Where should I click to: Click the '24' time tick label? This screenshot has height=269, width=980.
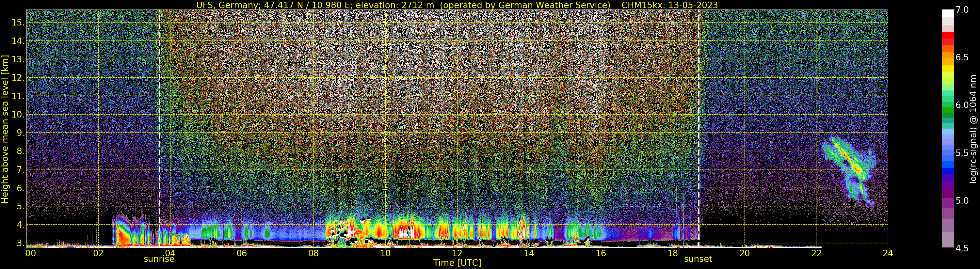click(x=888, y=253)
